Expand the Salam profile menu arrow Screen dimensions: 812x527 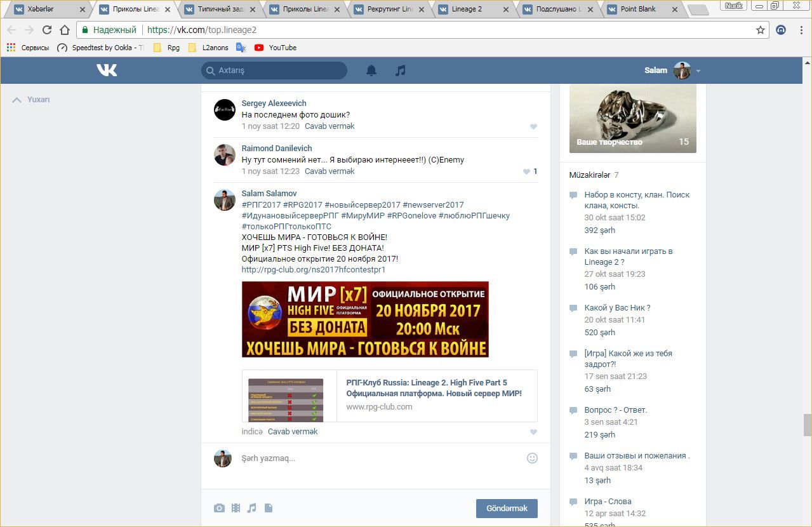pyautogui.click(x=698, y=71)
